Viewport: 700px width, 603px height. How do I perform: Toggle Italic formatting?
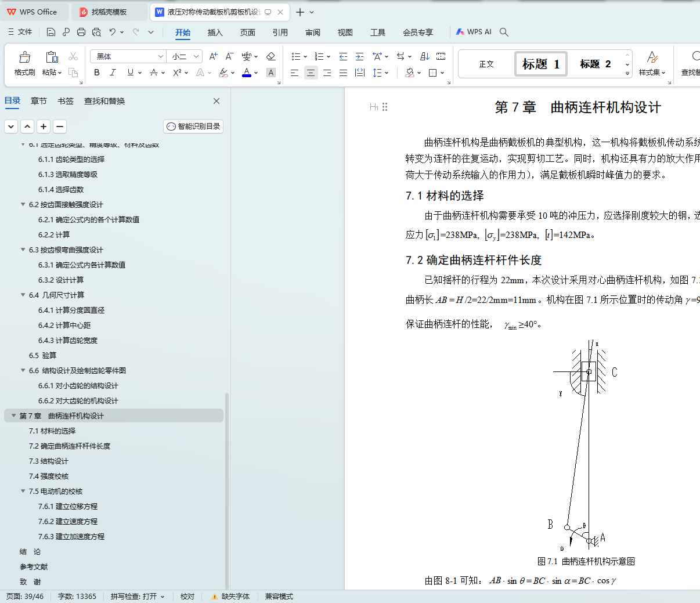[113, 73]
